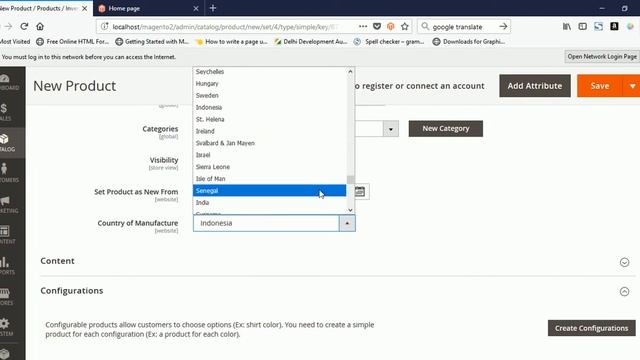Screen dimensions: 640x360
Task: Click the country list scroll-down arrow
Action: click(x=350, y=210)
